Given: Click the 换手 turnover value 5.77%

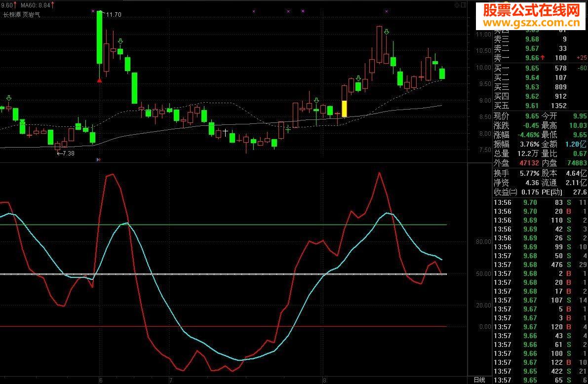Looking at the screenshot, I should pos(530,173).
